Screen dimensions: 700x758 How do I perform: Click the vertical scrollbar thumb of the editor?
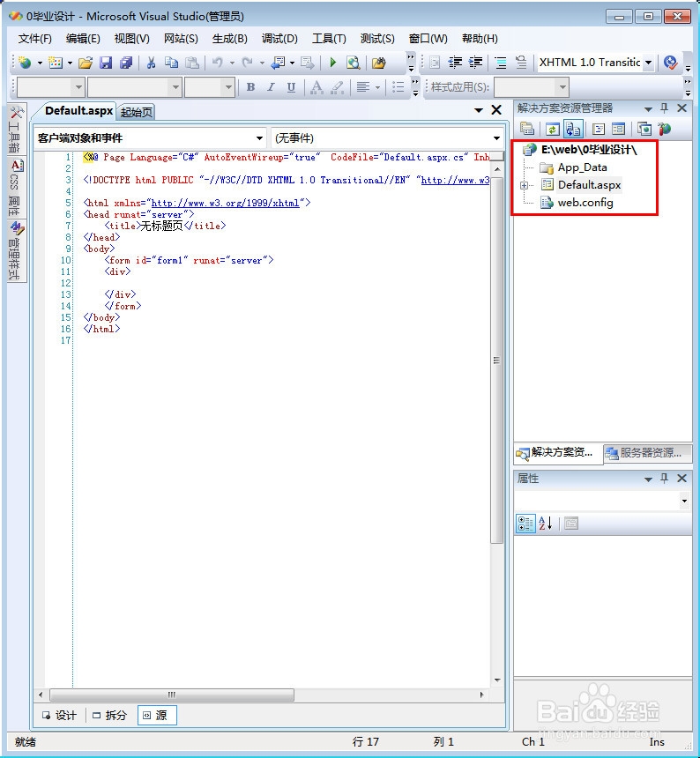click(496, 360)
